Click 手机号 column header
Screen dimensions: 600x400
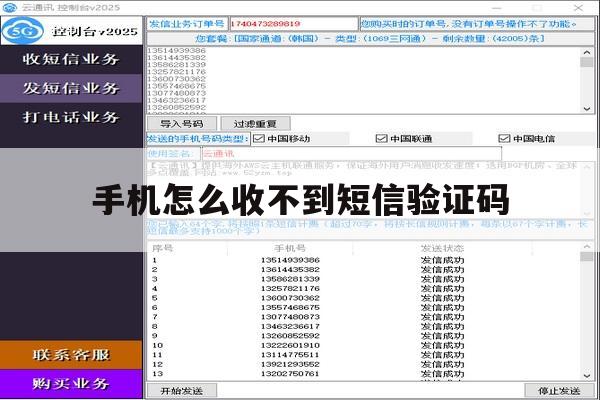click(290, 248)
